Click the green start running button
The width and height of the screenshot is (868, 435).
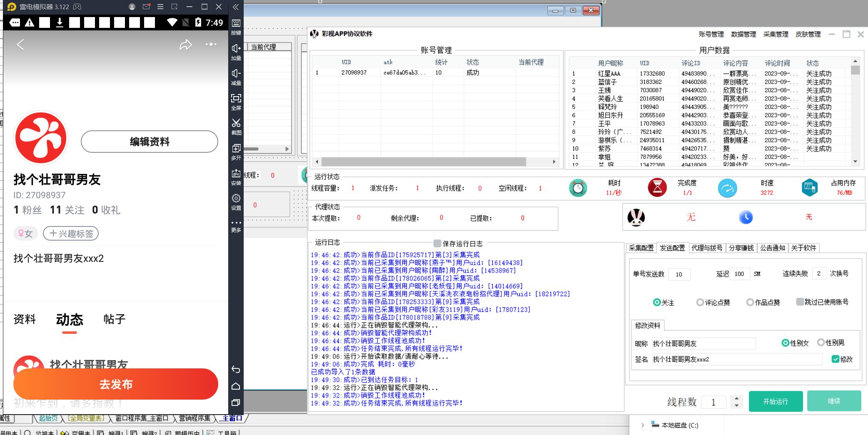775,401
